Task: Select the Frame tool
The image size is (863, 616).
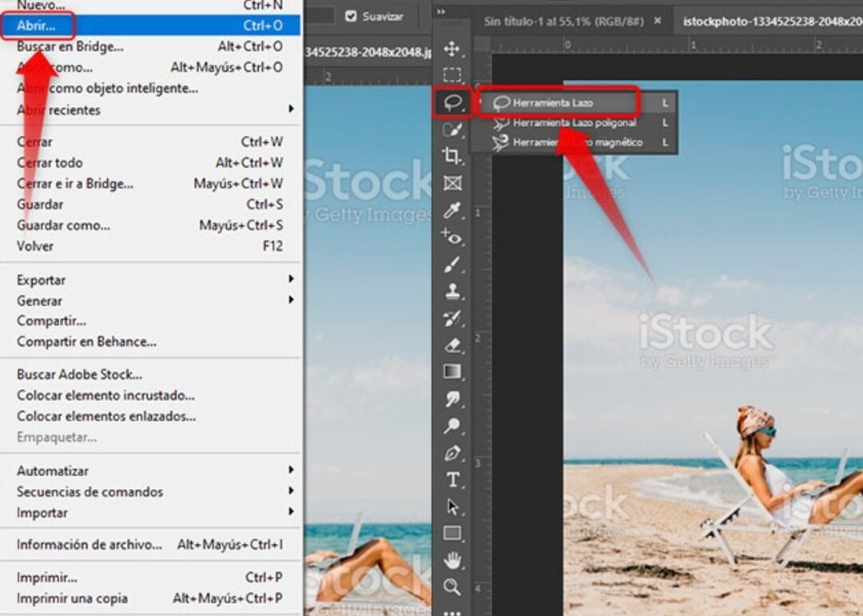Action: [451, 183]
